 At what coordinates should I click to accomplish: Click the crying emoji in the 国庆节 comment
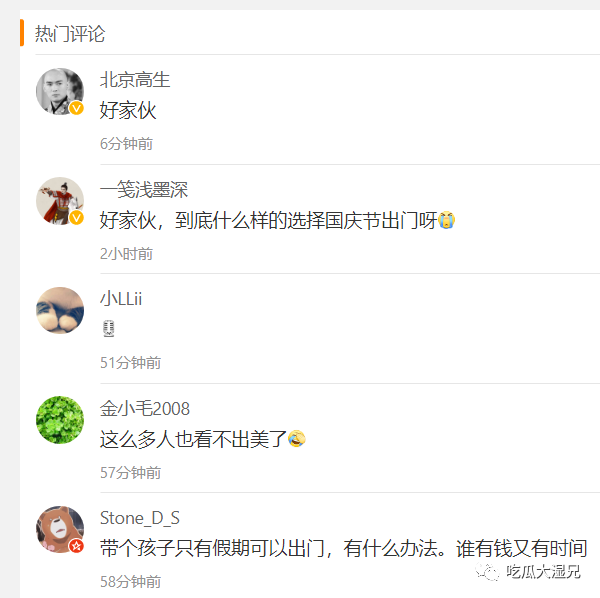(447, 220)
